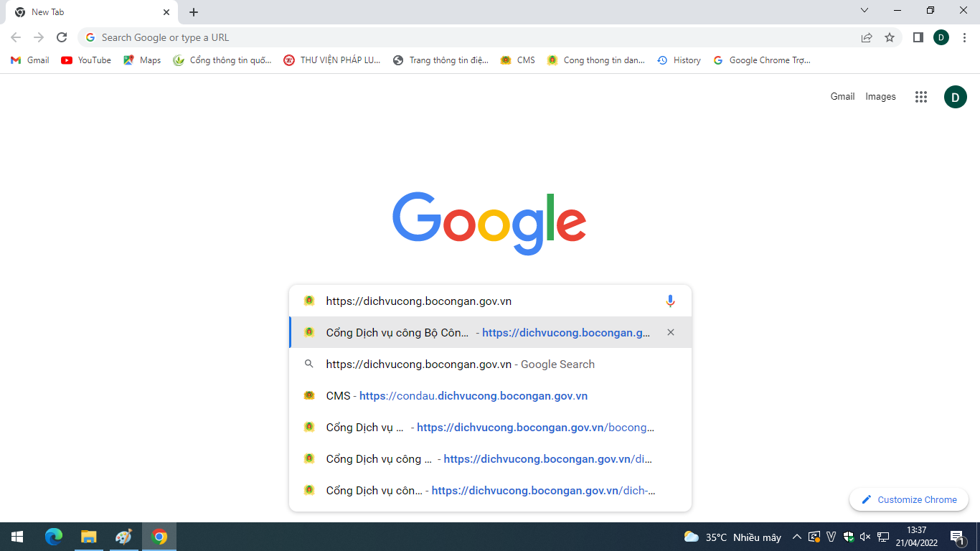
Task: Click the Google logo
Action: coord(489,222)
